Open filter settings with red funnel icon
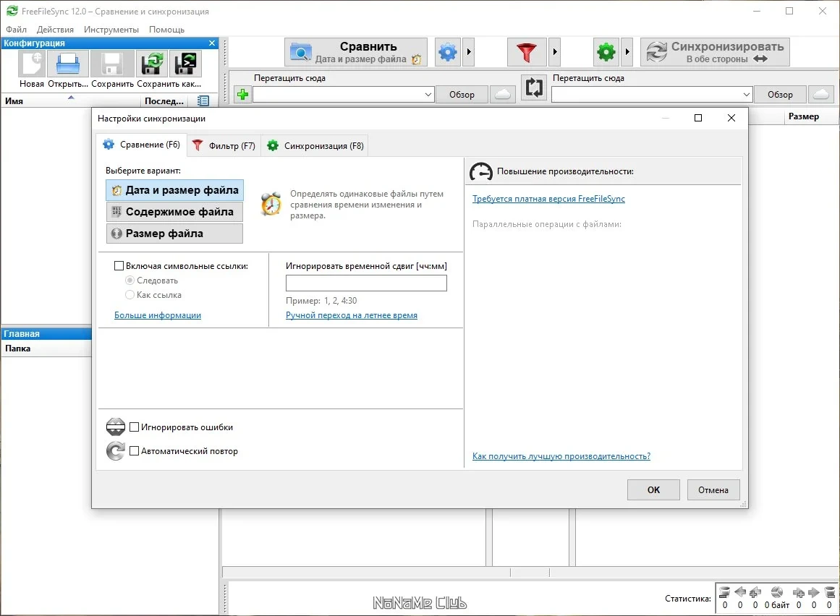The image size is (840, 616). 527,52
